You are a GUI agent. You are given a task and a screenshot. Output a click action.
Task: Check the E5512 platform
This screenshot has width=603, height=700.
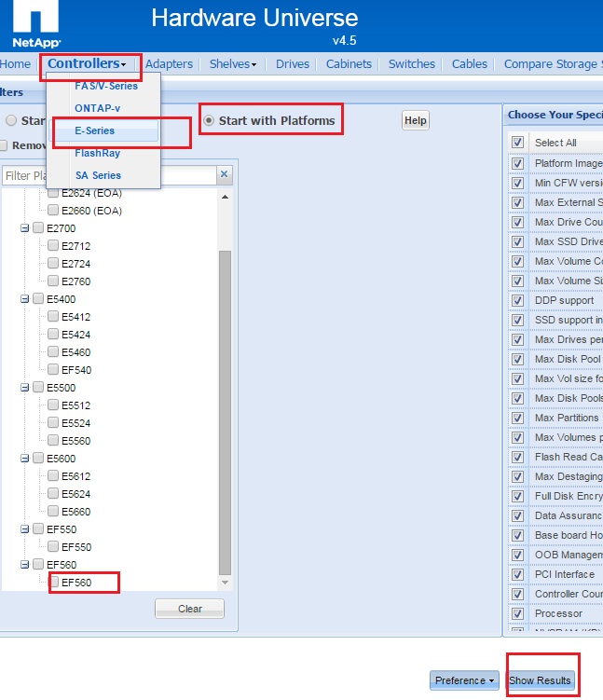point(53,405)
